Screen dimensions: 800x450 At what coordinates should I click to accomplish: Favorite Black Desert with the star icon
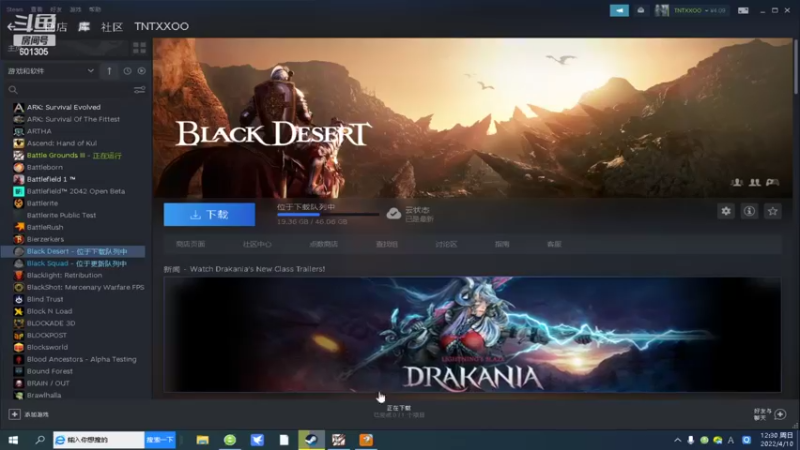(x=773, y=211)
